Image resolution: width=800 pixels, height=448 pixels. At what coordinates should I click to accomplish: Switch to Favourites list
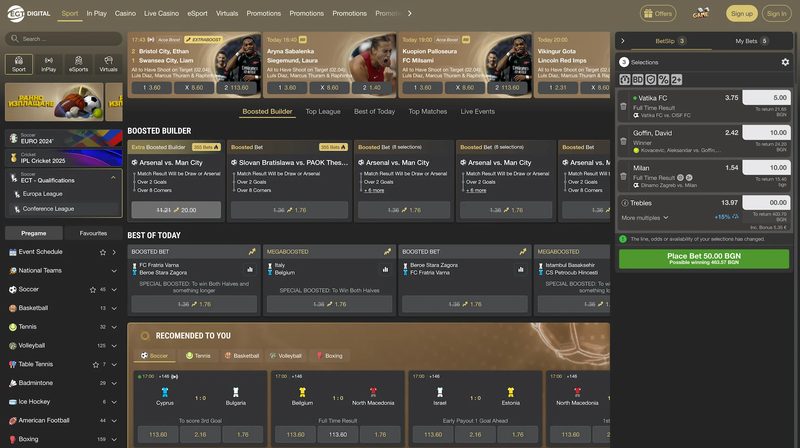[x=93, y=233]
